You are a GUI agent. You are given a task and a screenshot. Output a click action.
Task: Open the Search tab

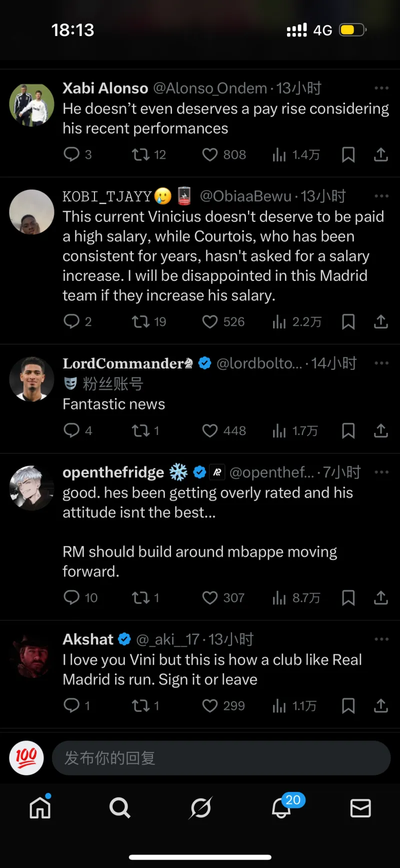(x=119, y=807)
